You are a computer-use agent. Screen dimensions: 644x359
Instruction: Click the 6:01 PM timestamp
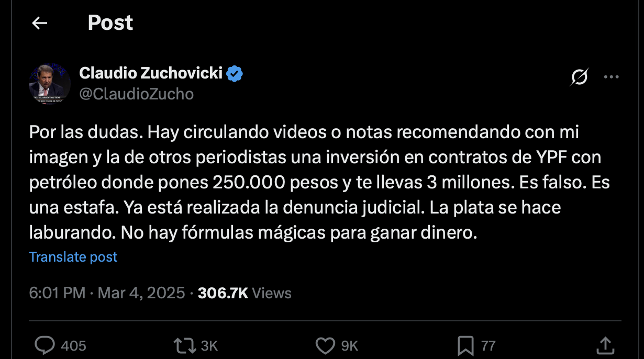coord(57,293)
